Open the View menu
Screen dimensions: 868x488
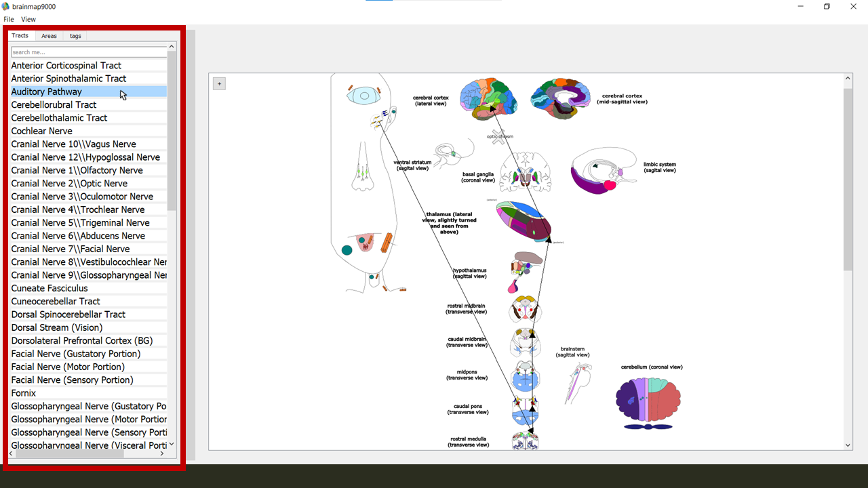pyautogui.click(x=28, y=20)
